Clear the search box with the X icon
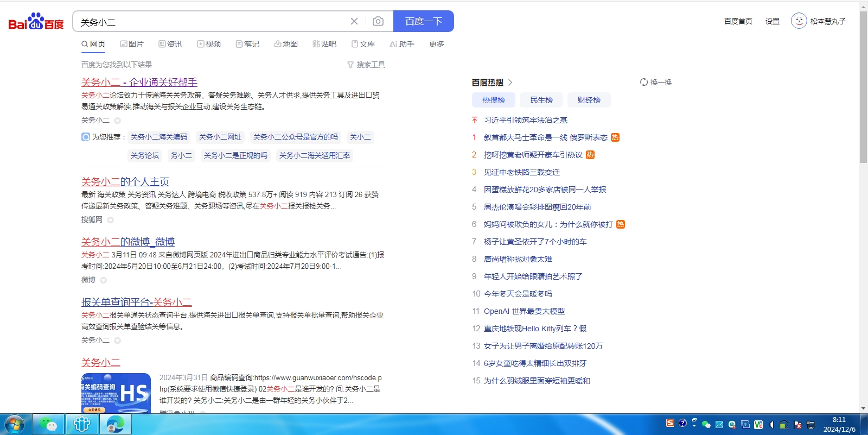Viewport: 868px width, 435px height. pyautogui.click(x=354, y=21)
